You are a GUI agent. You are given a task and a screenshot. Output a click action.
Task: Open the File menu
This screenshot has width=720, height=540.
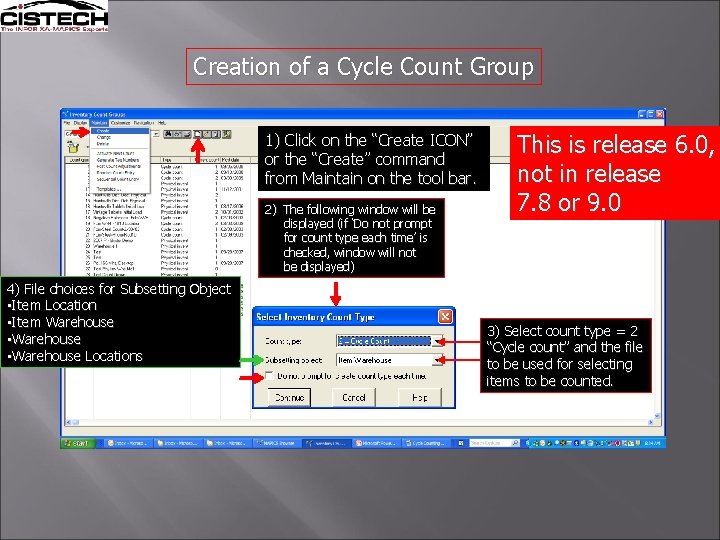(67, 123)
